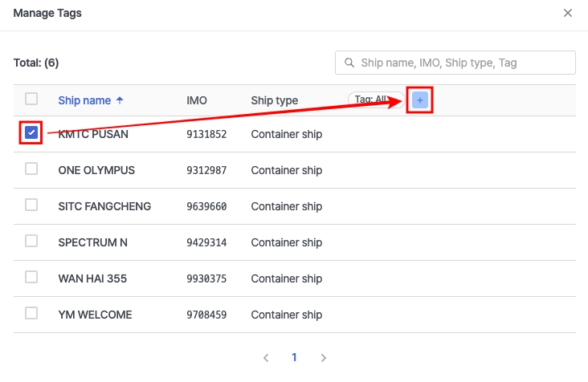
Task: Click the blue plus add-tag button
Action: coord(420,100)
